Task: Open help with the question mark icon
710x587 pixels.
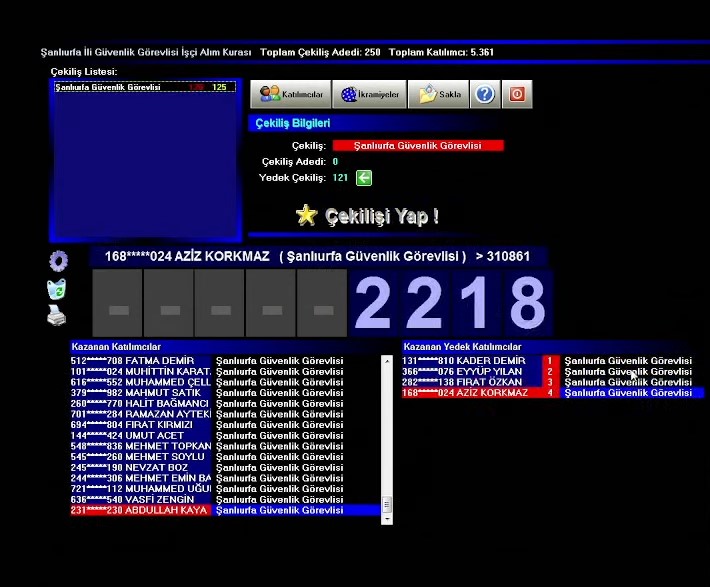Action: pos(484,94)
